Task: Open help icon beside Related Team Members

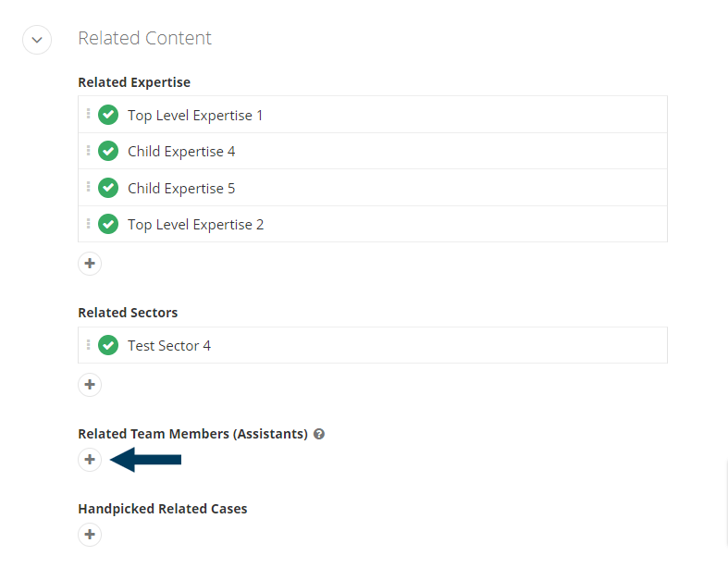Action: point(319,434)
